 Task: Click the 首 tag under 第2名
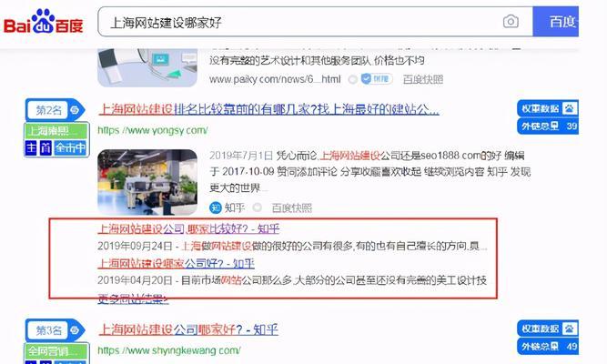pos(46,148)
